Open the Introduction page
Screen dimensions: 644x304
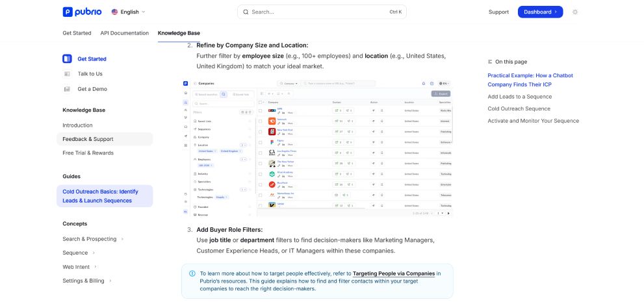77,125
